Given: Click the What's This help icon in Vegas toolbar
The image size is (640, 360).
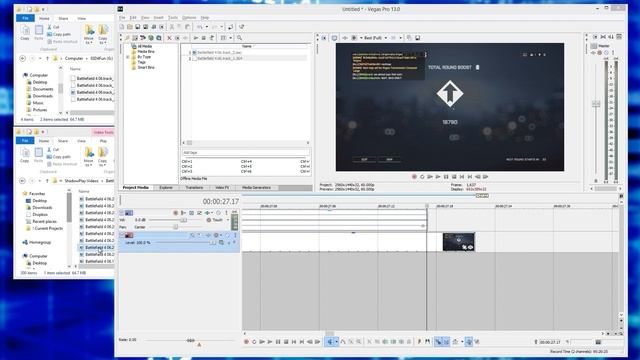Looking at the screenshot, I should 242,27.
